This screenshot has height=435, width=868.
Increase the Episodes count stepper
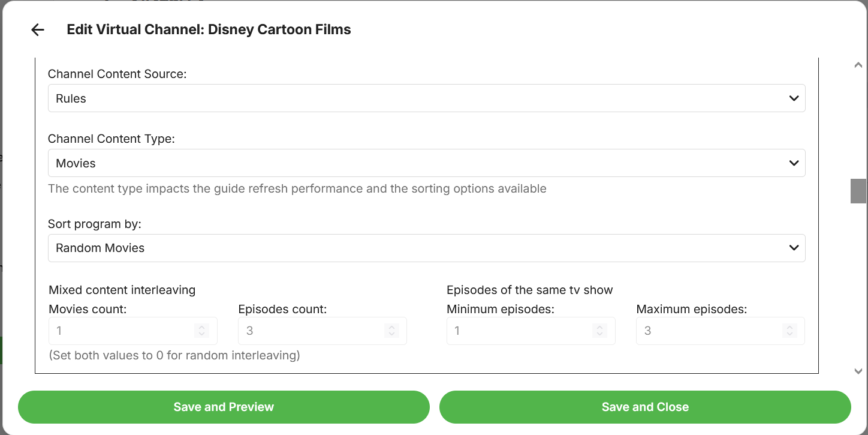[391, 328]
